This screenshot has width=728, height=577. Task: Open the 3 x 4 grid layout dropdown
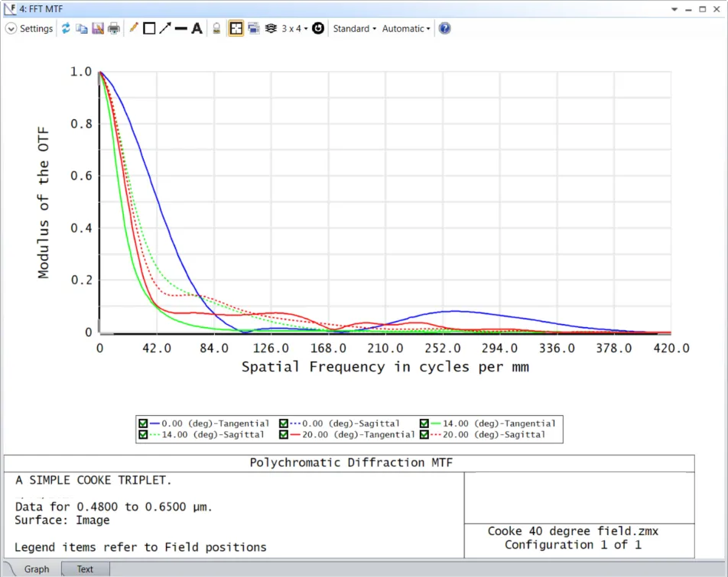pos(294,28)
